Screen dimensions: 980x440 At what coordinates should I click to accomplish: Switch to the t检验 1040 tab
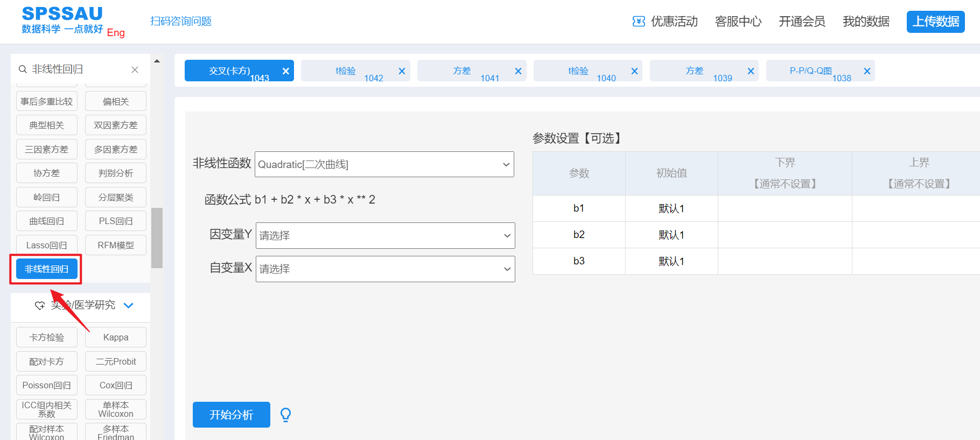click(578, 71)
